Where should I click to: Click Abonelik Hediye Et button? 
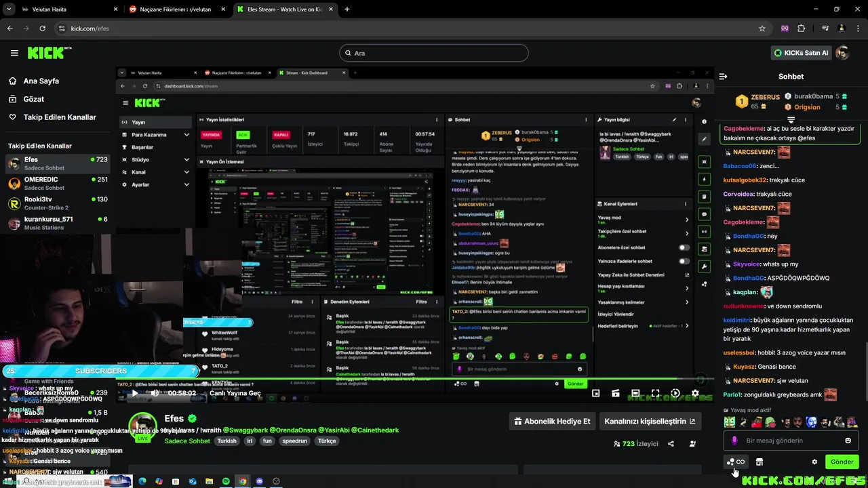552,421
